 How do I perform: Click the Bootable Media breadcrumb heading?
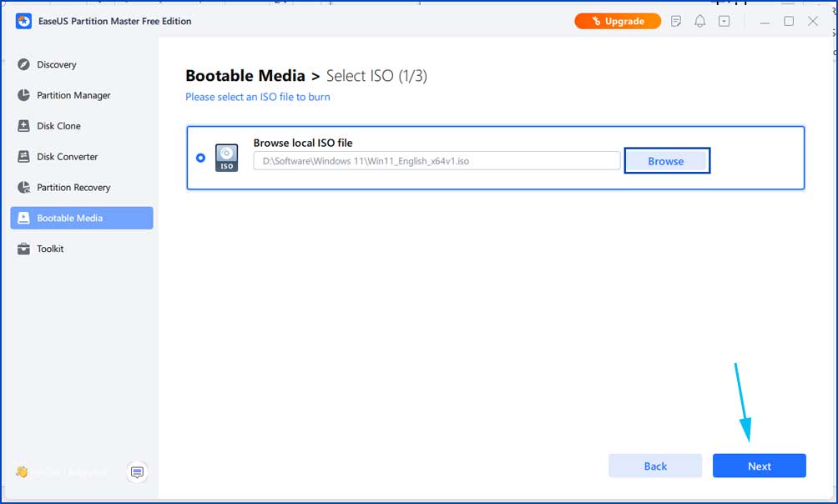(245, 76)
